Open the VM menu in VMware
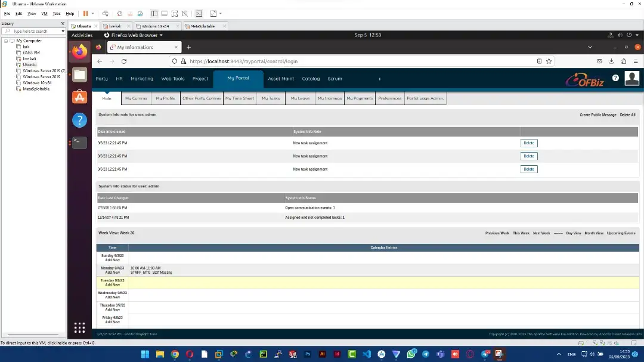The height and width of the screenshot is (362, 644). 44,13
